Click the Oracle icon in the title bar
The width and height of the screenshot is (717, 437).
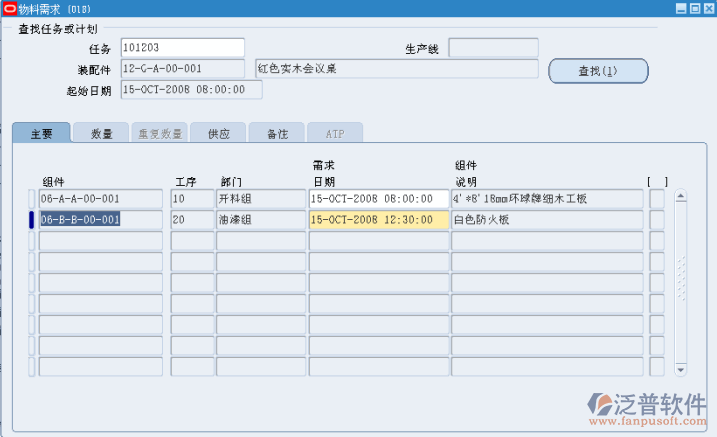[8, 7]
